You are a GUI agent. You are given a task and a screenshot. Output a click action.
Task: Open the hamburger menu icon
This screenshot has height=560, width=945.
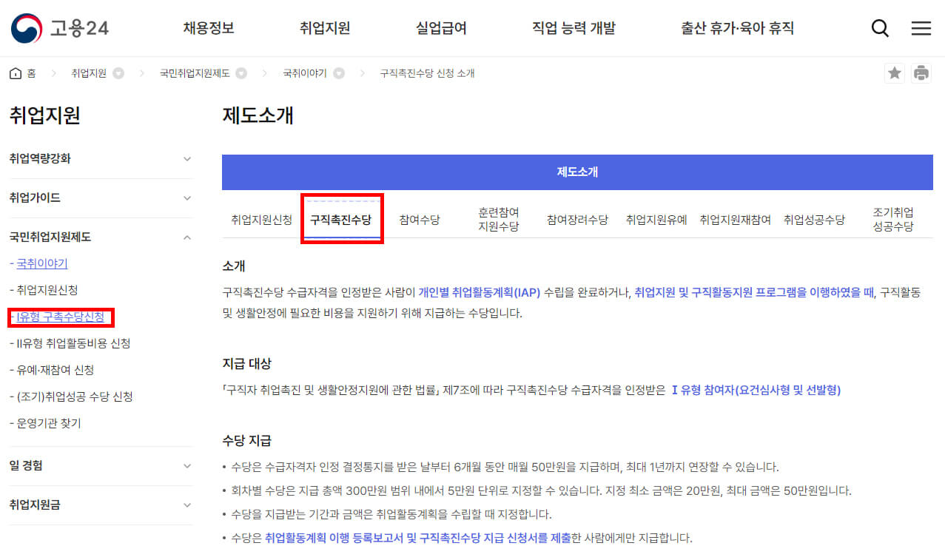pos(921,27)
